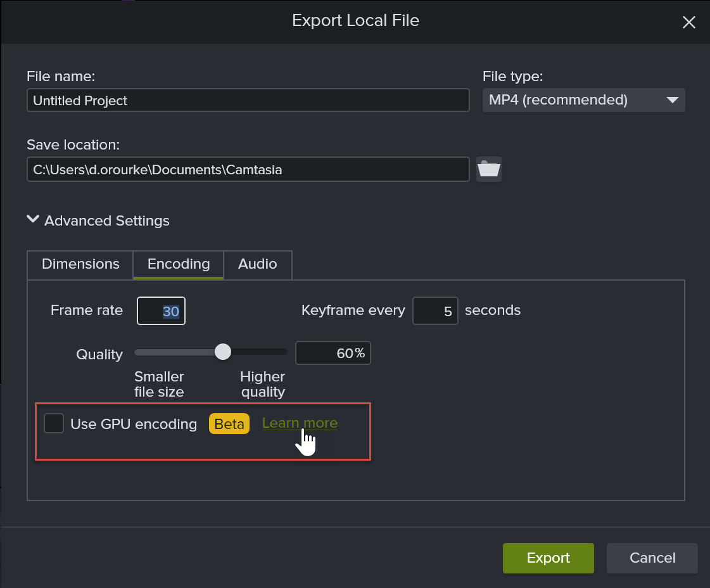Image resolution: width=710 pixels, height=588 pixels.
Task: Click the Export button
Action: (548, 558)
